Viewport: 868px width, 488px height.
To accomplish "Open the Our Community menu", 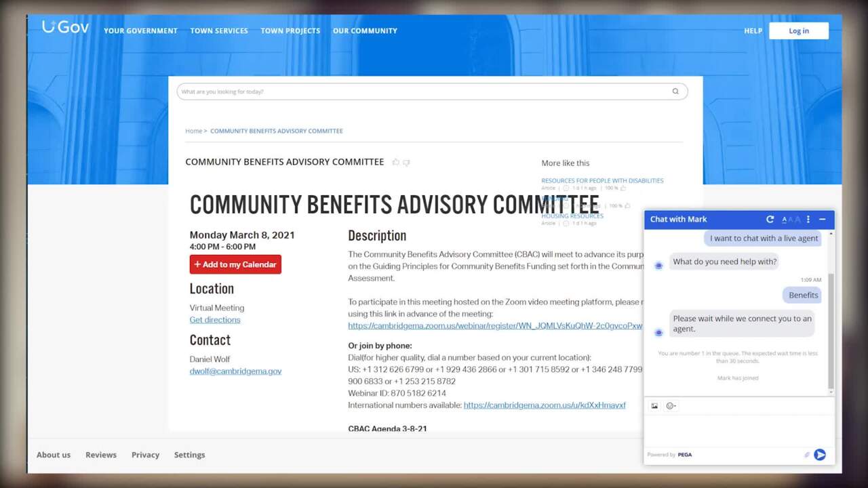I will 365,31.
